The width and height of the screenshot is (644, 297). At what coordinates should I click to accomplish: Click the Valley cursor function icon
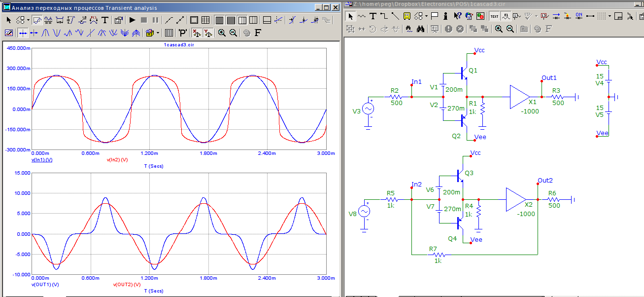[57, 33]
